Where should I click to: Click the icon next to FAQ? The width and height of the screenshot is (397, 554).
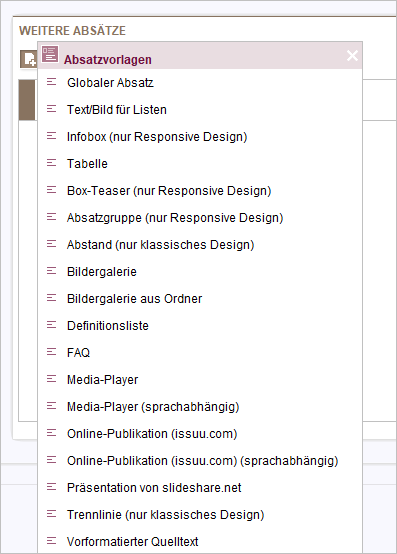click(52, 352)
